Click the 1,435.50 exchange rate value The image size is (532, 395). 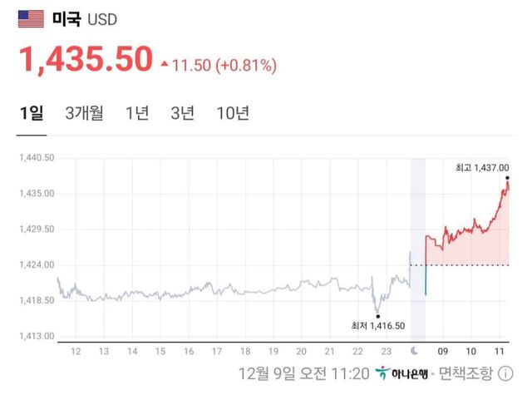pos(86,60)
